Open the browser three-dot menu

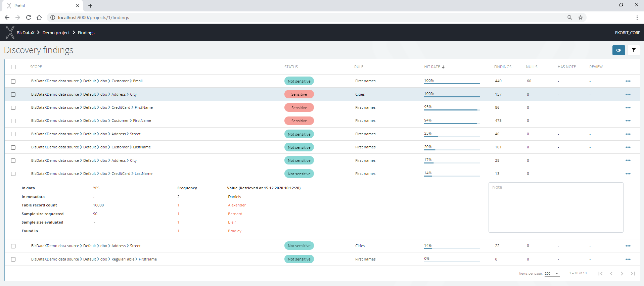coord(637,17)
